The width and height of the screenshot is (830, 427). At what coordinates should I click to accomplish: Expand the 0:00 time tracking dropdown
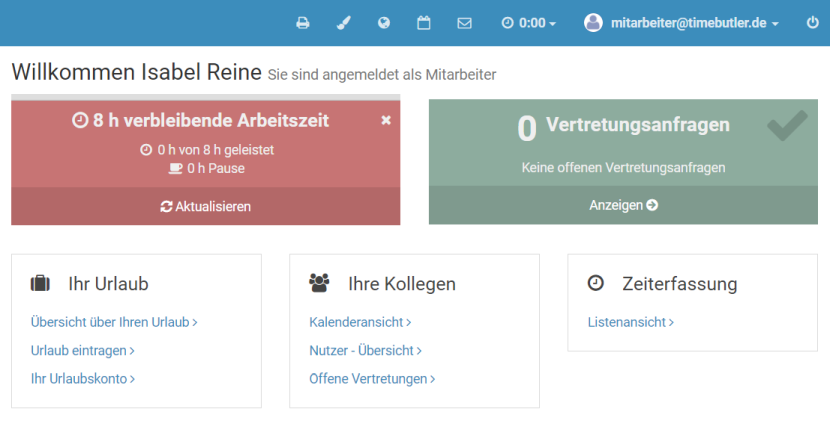(528, 23)
